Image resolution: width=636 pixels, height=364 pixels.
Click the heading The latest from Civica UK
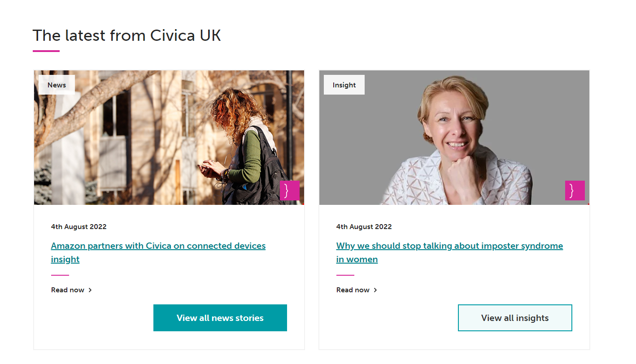(x=127, y=35)
